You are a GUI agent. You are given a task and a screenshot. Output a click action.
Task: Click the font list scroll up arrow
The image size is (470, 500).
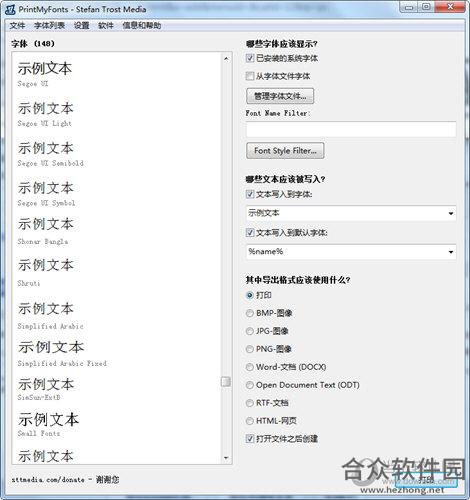pos(226,59)
